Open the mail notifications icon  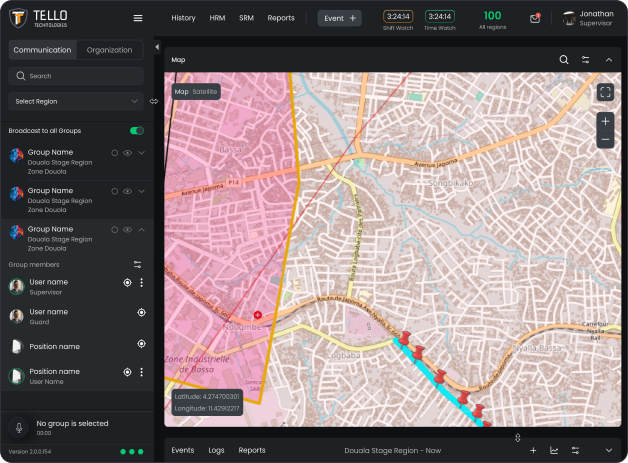pos(535,18)
